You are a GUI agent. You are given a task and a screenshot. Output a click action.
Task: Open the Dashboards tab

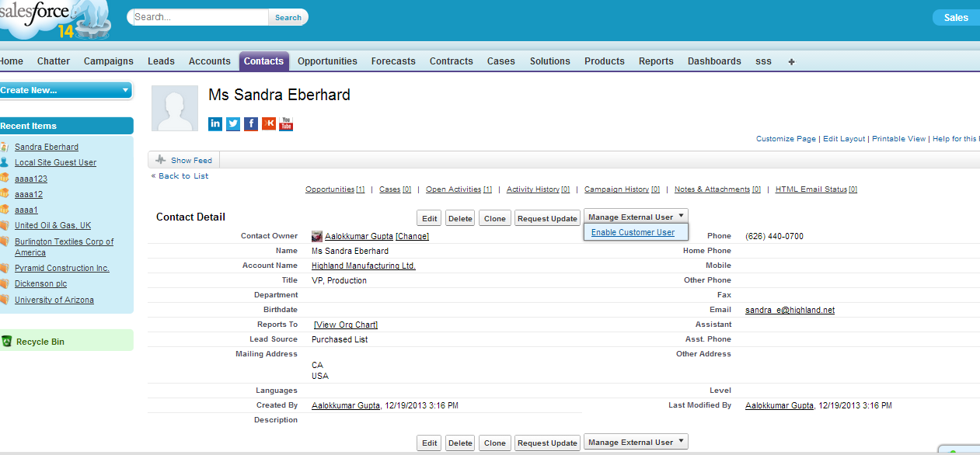point(714,61)
